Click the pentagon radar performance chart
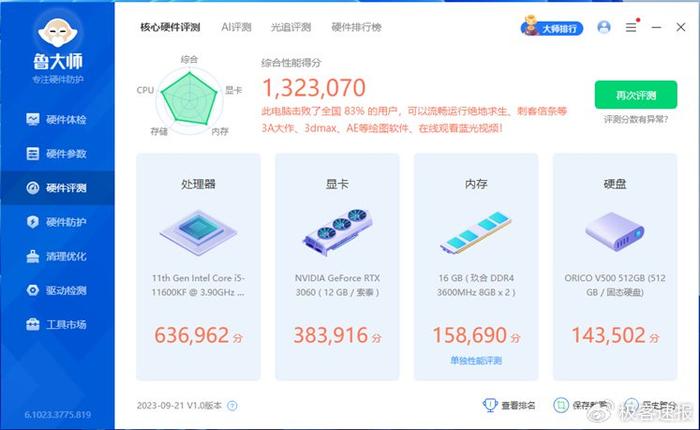Image resolution: width=700 pixels, height=430 pixels. (189, 98)
